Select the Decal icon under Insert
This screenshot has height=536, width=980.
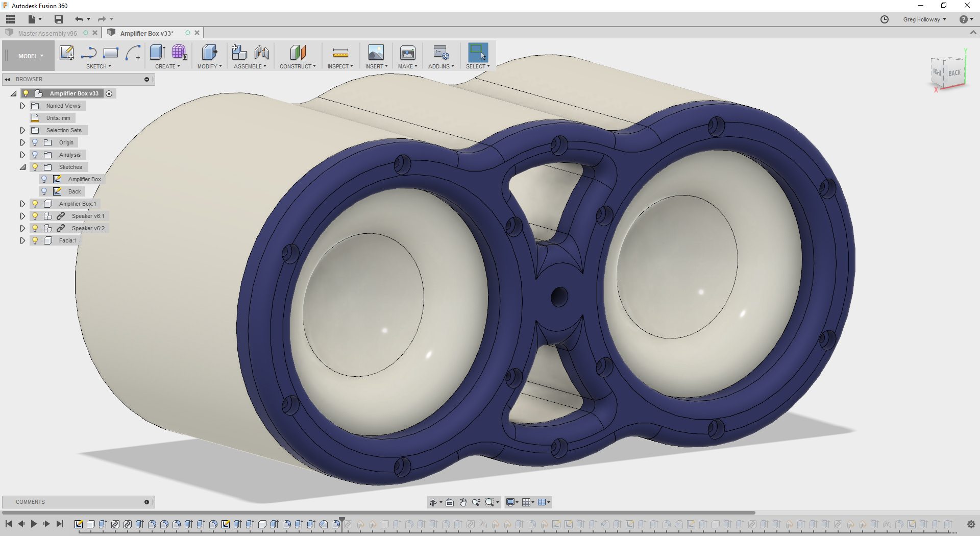click(376, 53)
